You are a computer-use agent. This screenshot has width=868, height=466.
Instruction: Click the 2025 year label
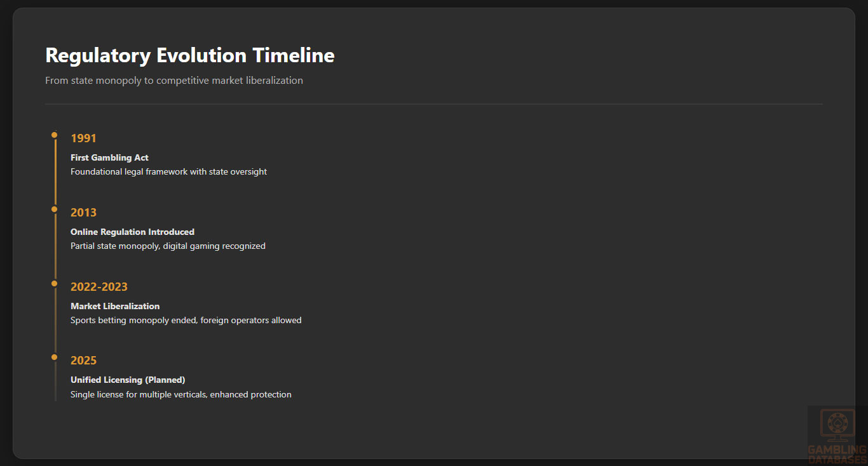83,361
